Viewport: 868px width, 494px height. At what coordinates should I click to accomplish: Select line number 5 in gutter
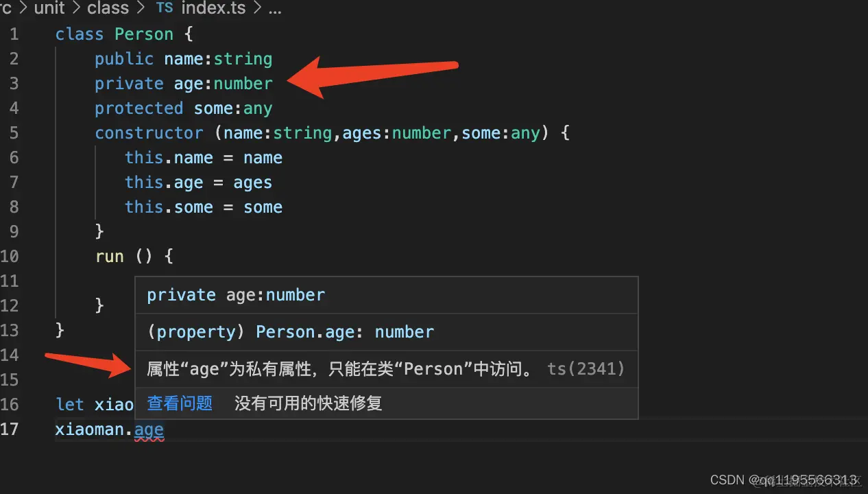point(14,133)
